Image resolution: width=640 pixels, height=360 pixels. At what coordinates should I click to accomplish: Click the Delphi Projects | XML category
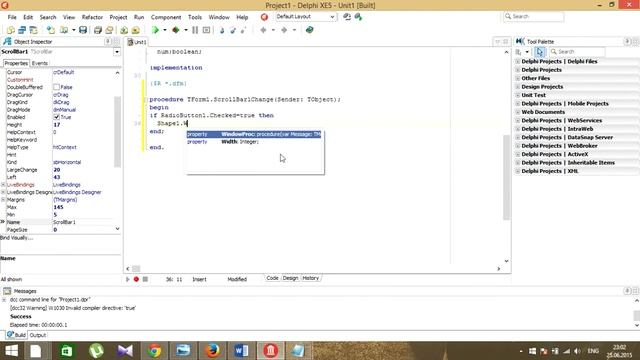tap(550, 171)
